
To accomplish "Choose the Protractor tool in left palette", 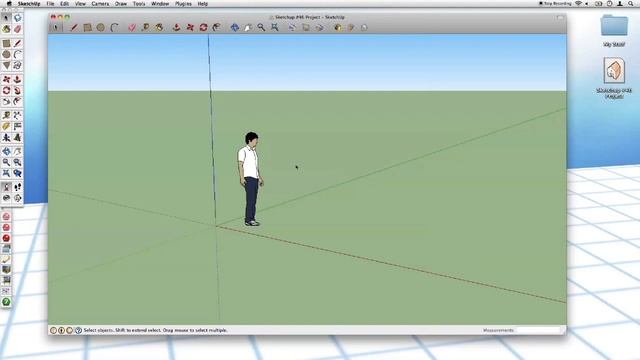I will 6,127.
